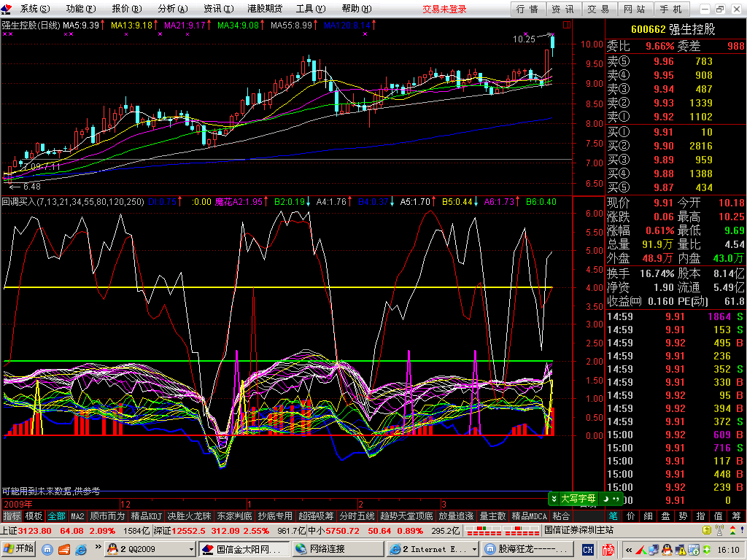Click stock code 600662 强生控股 header
747x560 pixels.
click(x=673, y=29)
